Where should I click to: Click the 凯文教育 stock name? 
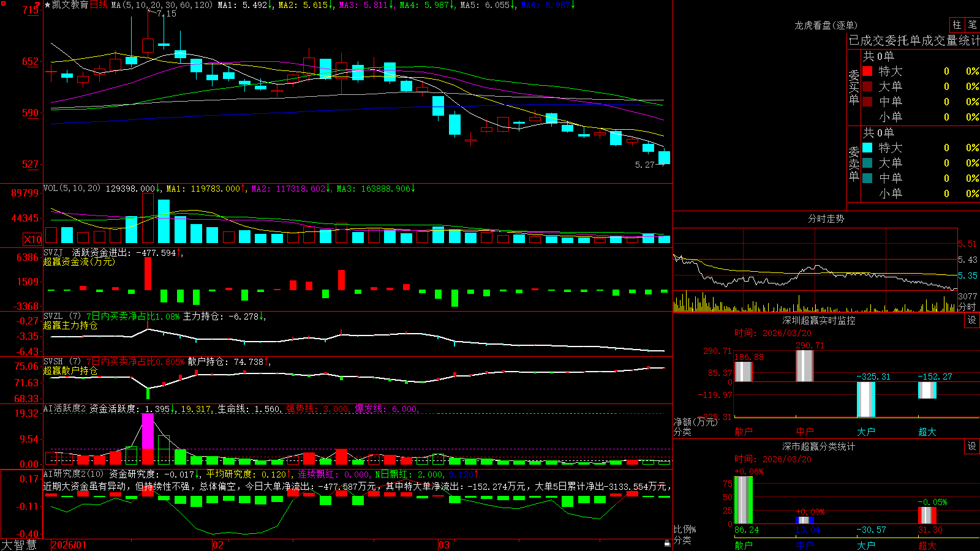pos(70,5)
